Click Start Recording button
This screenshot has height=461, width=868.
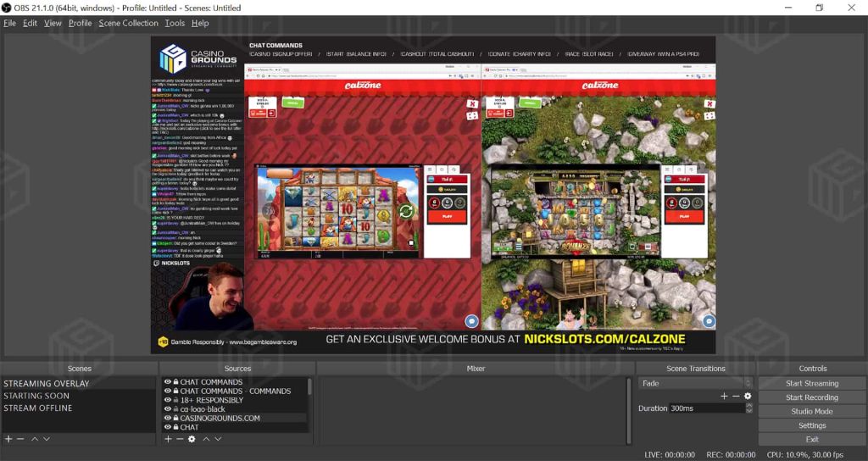[x=812, y=397]
